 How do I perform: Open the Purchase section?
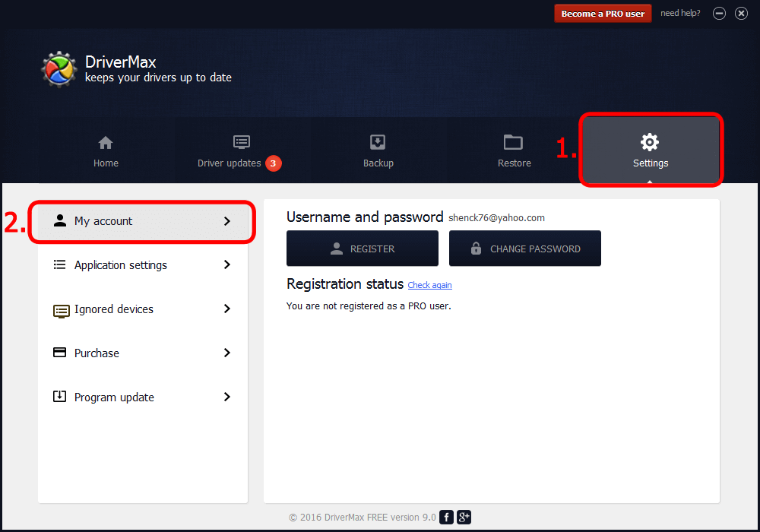[143, 353]
